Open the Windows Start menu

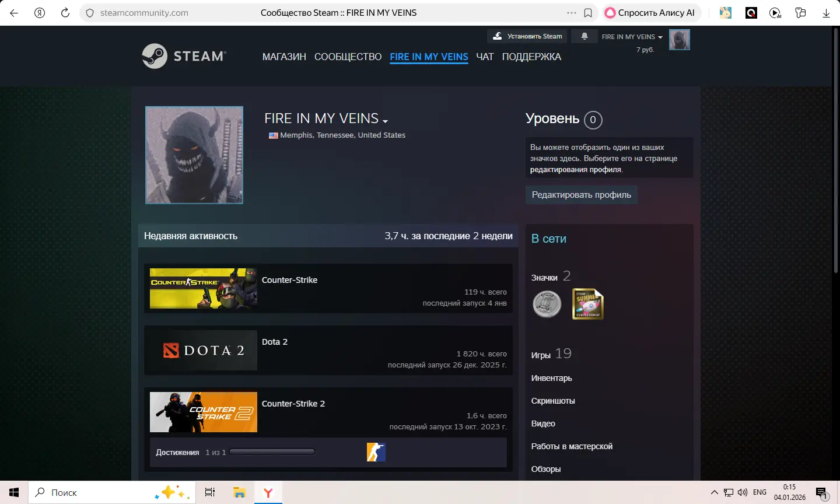pyautogui.click(x=14, y=492)
